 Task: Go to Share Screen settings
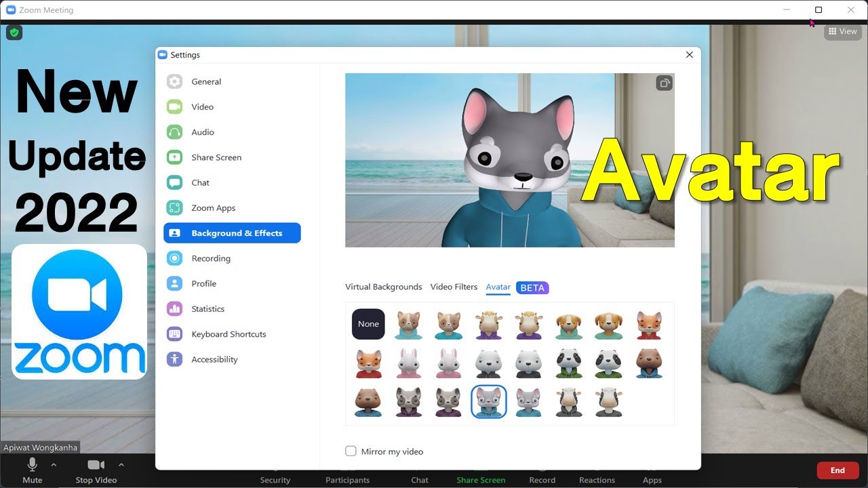(232, 157)
